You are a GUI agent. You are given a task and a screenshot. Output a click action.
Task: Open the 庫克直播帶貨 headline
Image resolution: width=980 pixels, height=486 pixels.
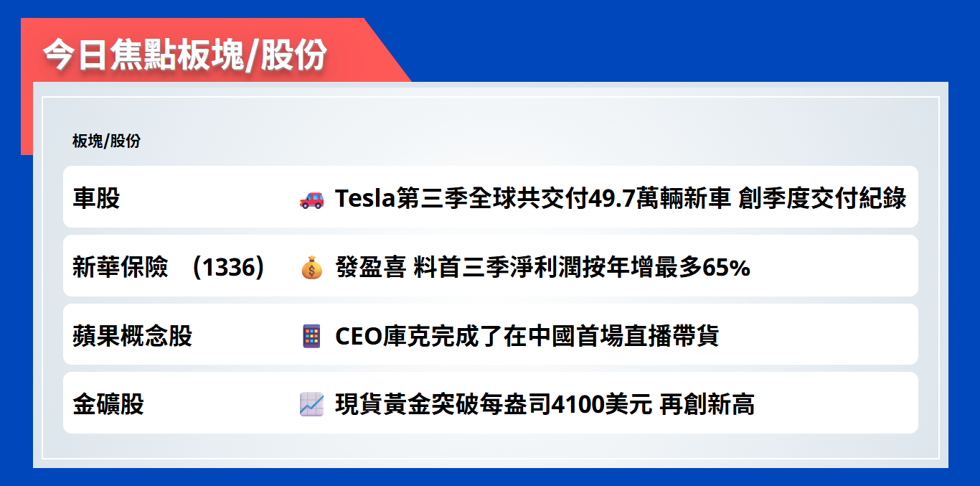[x=527, y=336]
